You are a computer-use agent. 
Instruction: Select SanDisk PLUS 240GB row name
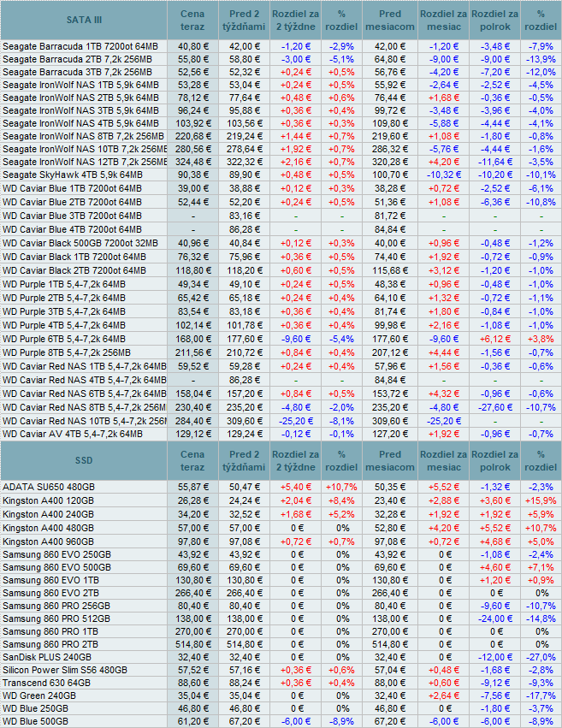tap(47, 658)
